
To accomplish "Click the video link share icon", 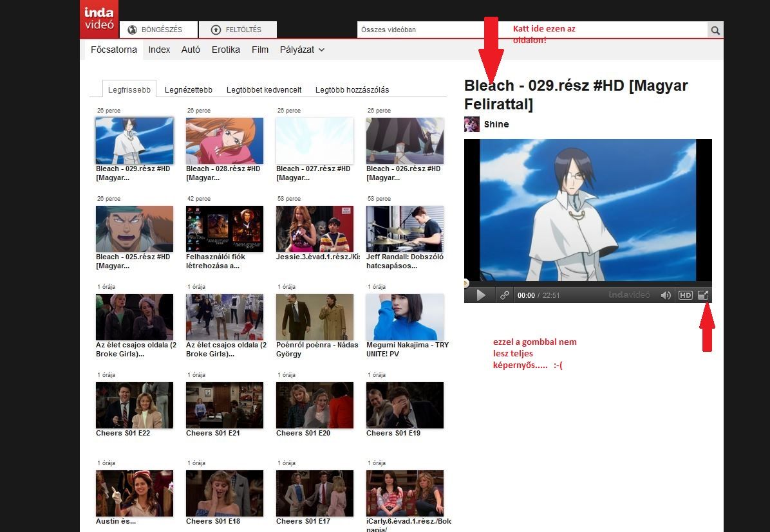I will (504, 295).
